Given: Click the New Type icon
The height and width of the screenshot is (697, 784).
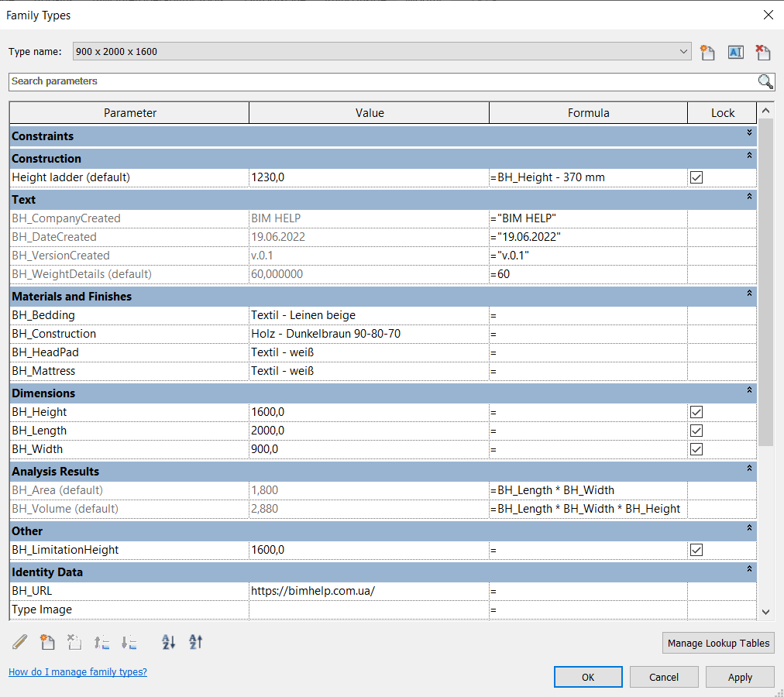Looking at the screenshot, I should [x=707, y=53].
